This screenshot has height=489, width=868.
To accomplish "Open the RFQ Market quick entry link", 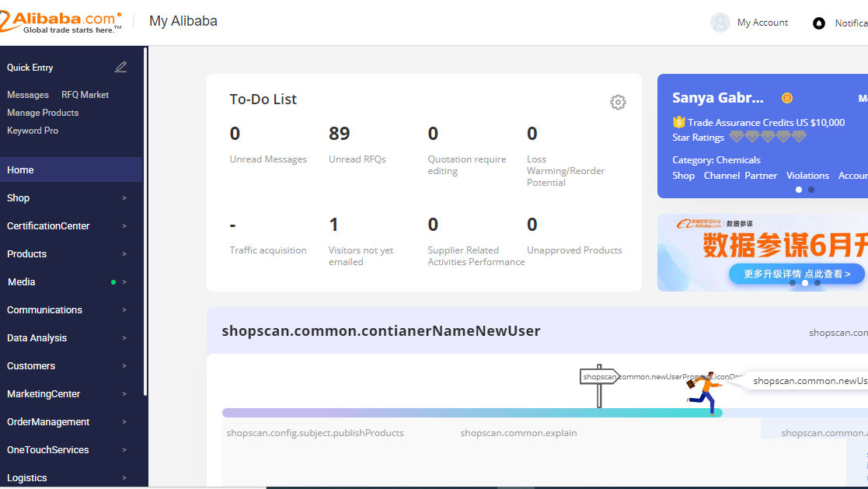I will [85, 95].
